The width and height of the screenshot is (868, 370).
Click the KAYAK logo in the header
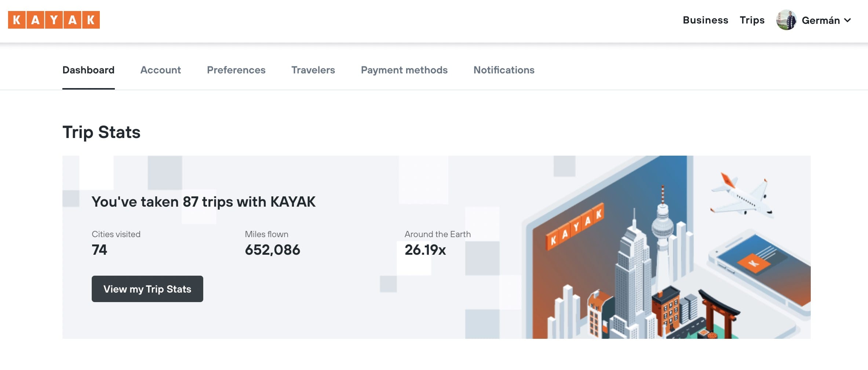(x=54, y=20)
